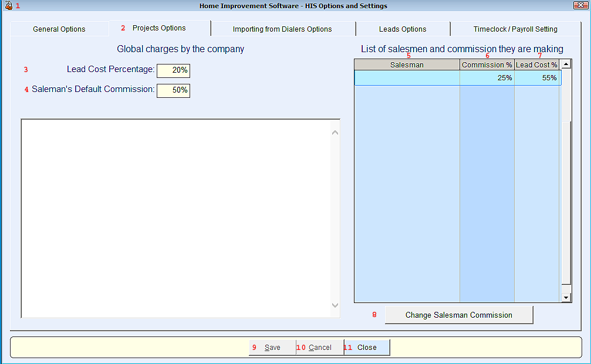The width and height of the screenshot is (591, 364).
Task: Click the Change Salesman Commission button
Action: [459, 315]
